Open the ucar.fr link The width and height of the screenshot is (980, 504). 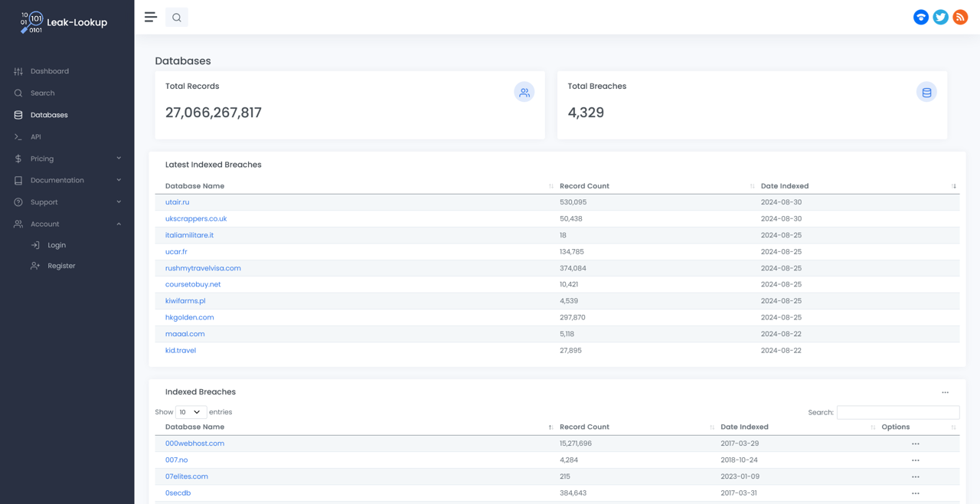176,252
